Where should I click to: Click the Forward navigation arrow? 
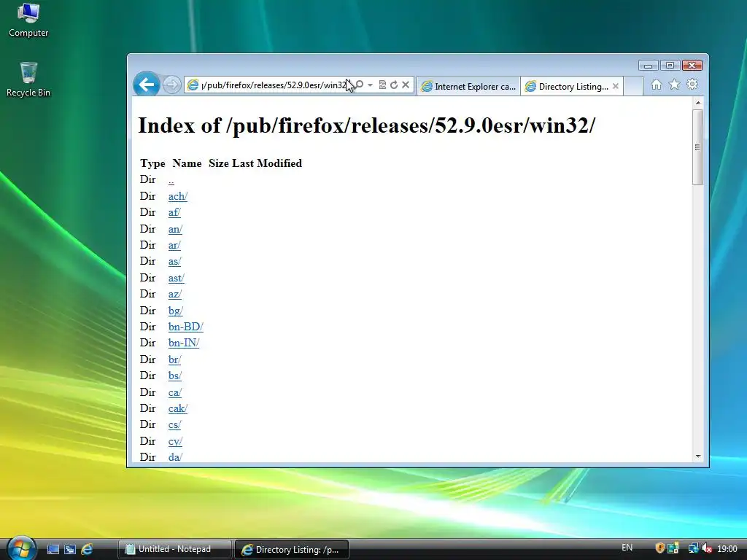click(171, 85)
